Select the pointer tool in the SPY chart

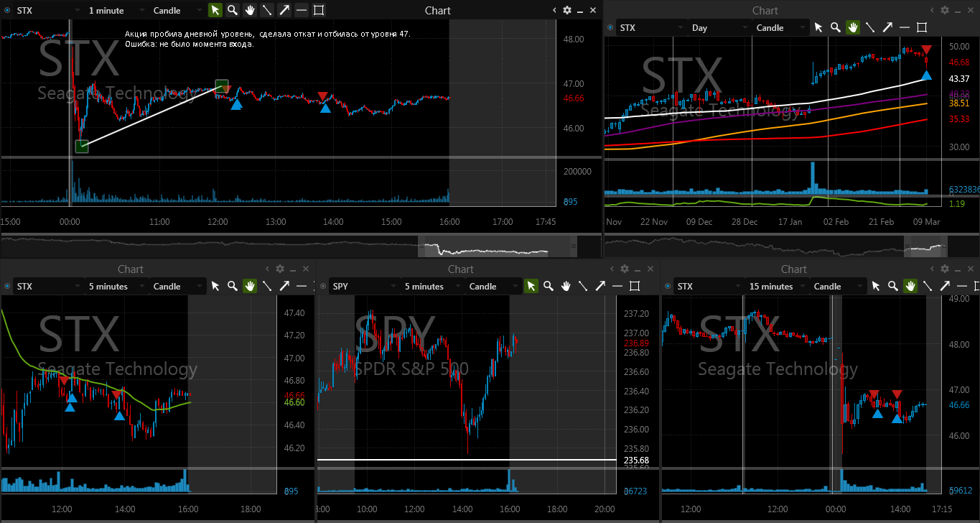(531, 286)
